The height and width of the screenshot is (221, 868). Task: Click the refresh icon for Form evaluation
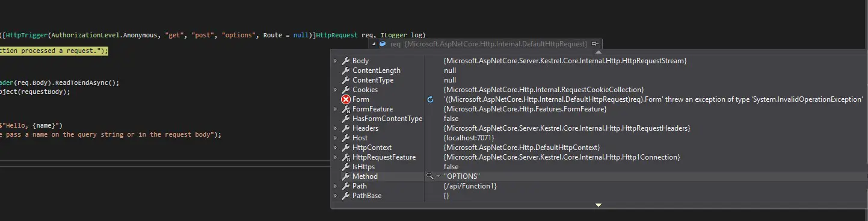[430, 99]
